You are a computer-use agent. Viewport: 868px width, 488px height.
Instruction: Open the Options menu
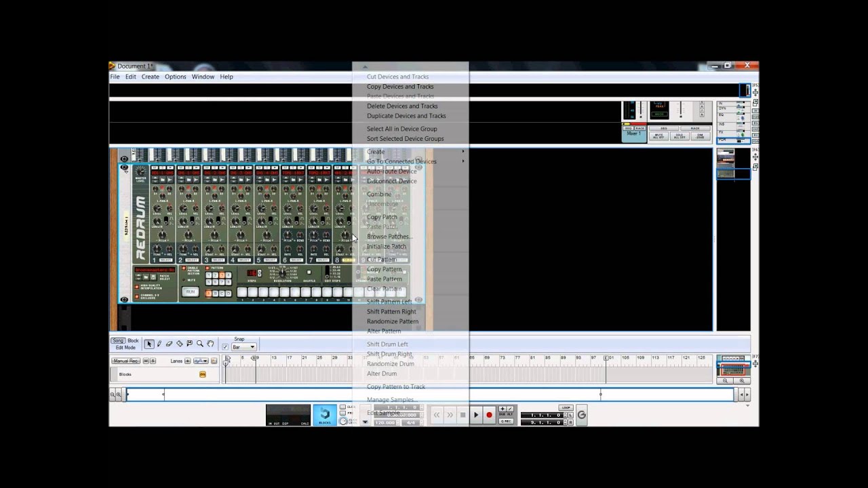[175, 77]
